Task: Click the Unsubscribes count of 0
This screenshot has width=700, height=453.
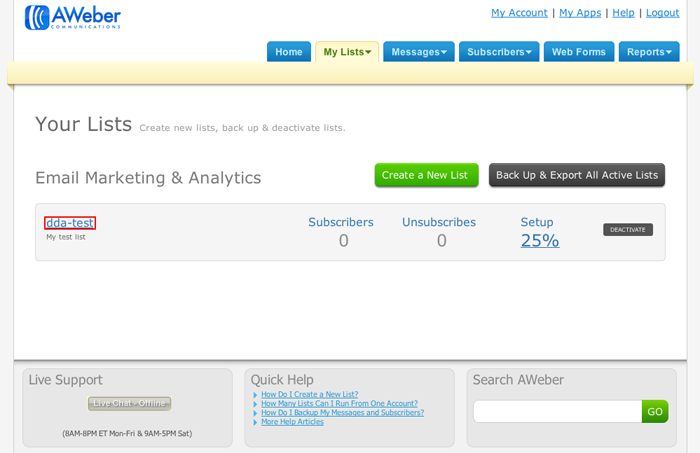Action: pos(442,241)
